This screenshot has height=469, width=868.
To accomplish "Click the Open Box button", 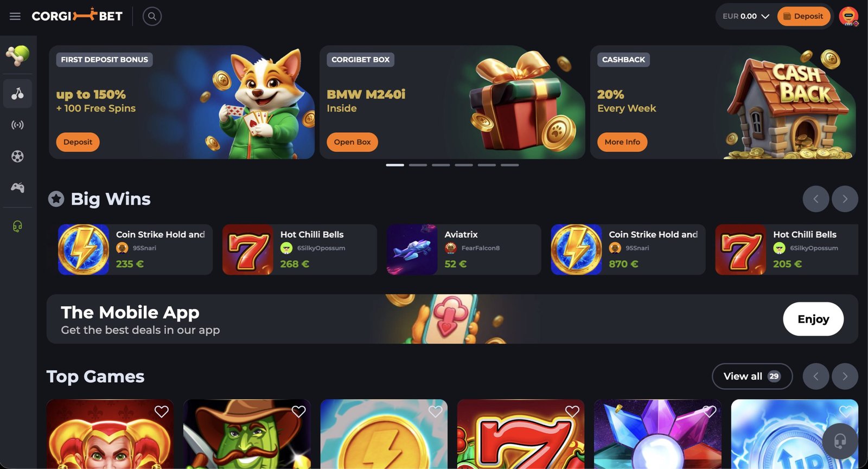I will click(352, 142).
